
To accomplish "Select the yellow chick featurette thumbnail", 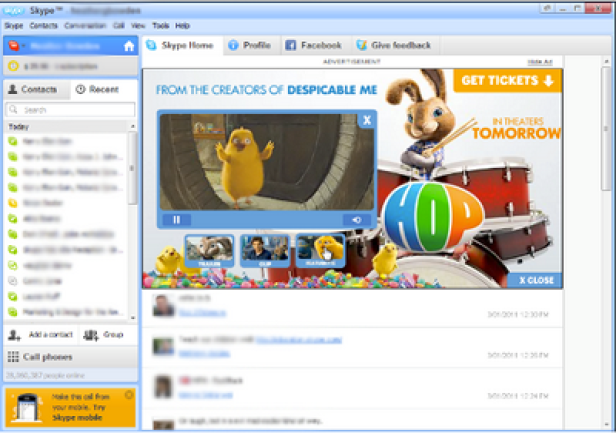I will (x=321, y=251).
